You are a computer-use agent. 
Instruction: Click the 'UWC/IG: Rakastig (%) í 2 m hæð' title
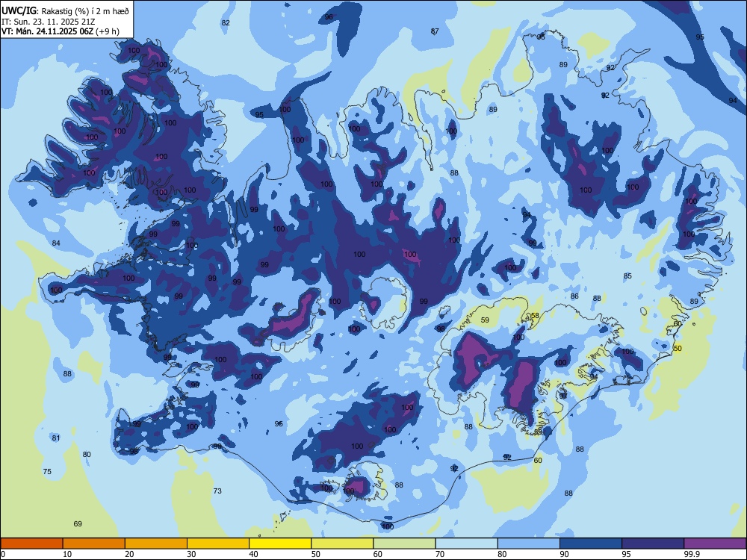tap(65, 11)
